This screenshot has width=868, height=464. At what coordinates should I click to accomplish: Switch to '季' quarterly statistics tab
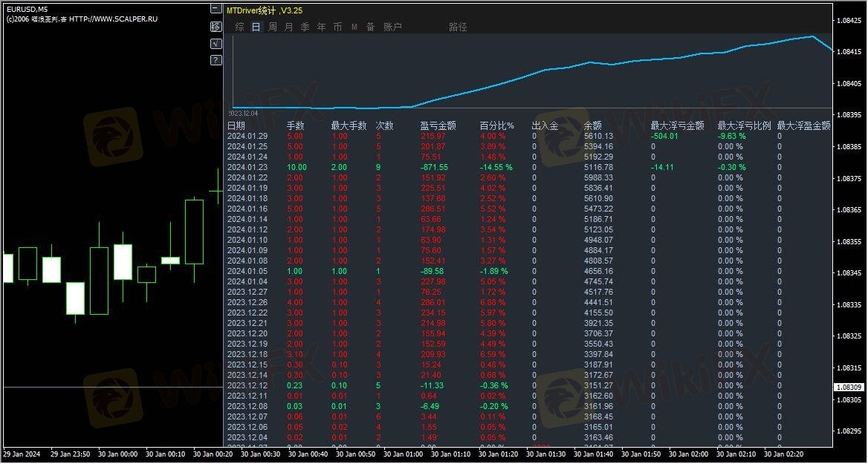(305, 27)
